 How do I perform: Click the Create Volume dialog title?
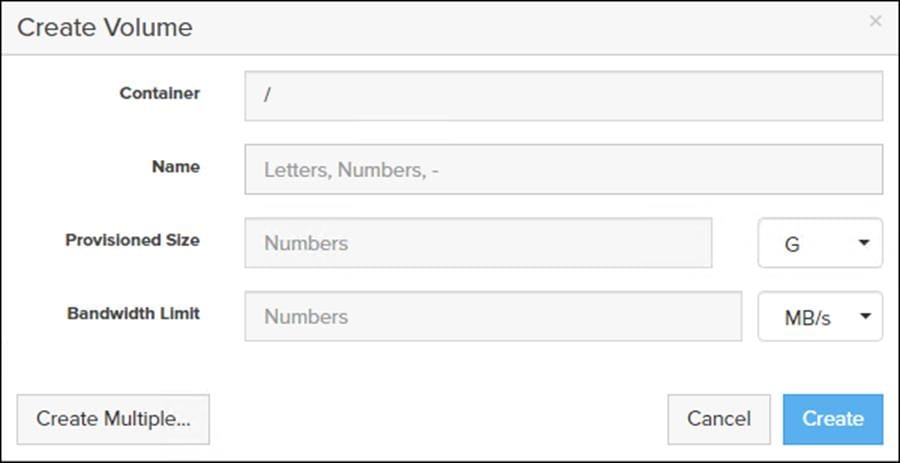tap(105, 27)
